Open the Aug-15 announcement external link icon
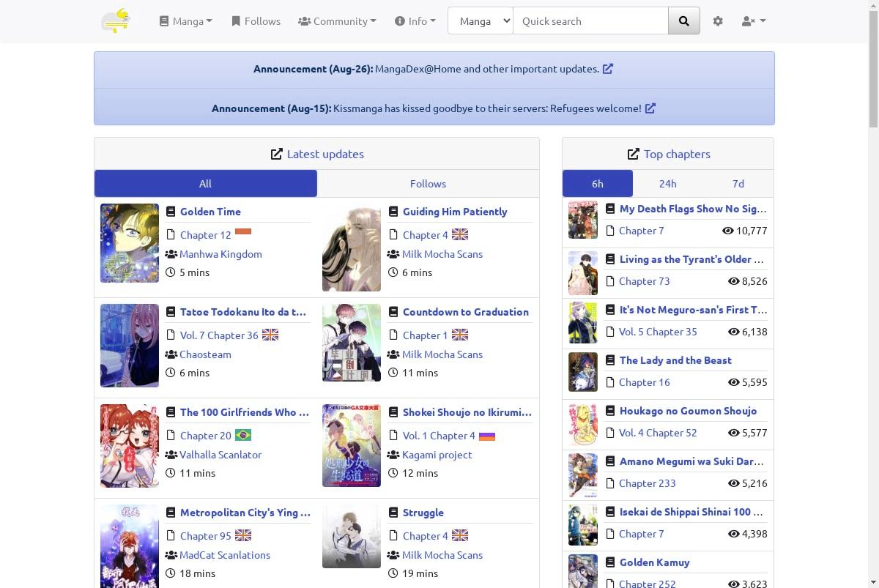 (650, 108)
